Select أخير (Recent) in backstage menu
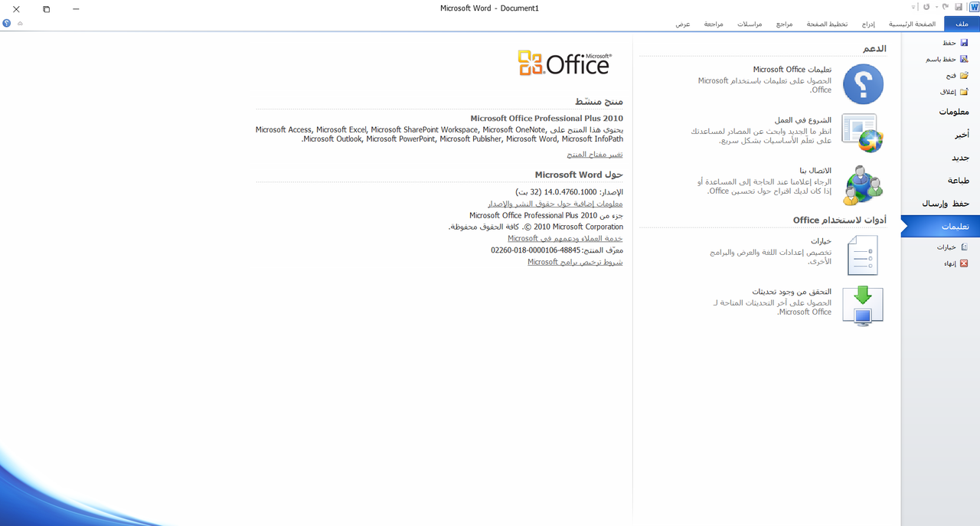980x526 pixels. 940,135
